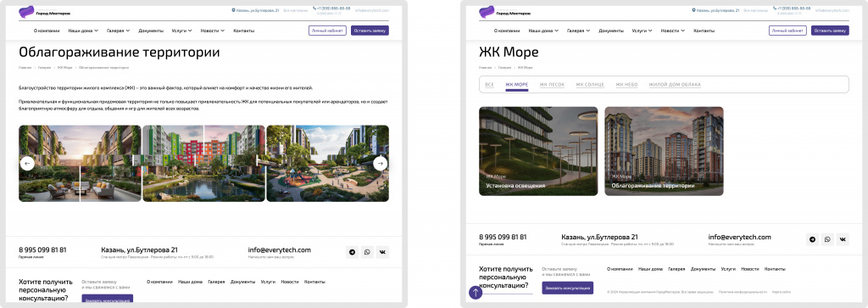Image resolution: width=868 pixels, height=308 pixels.
Task: Show previous slide in Облагораживание территории carousel
Action: (27, 164)
